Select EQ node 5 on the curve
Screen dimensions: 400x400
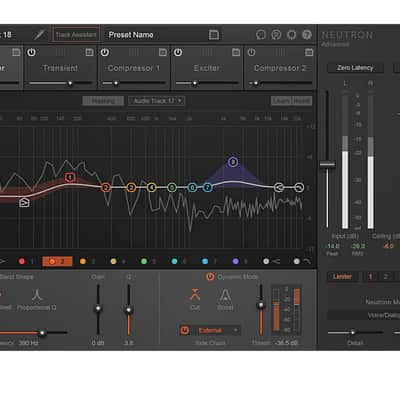point(172,188)
